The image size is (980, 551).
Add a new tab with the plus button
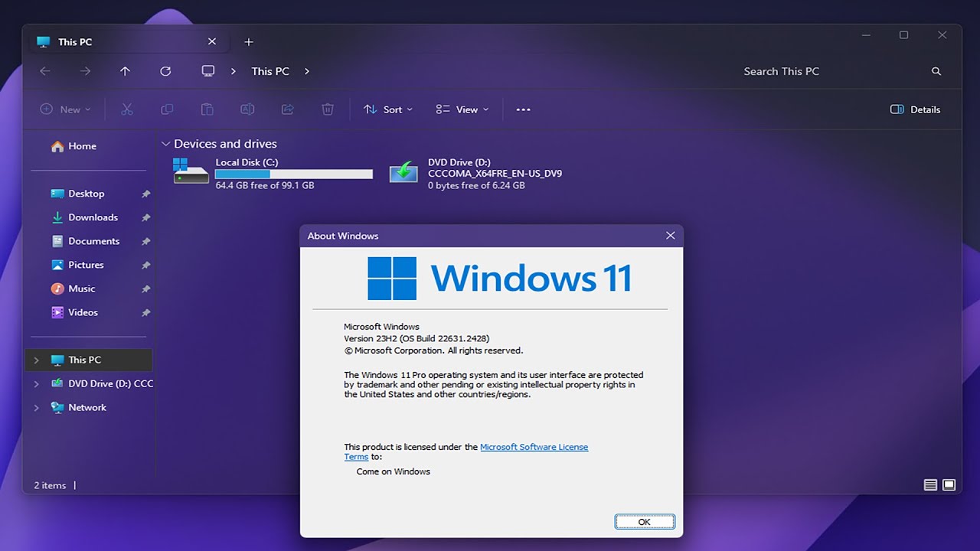point(248,42)
